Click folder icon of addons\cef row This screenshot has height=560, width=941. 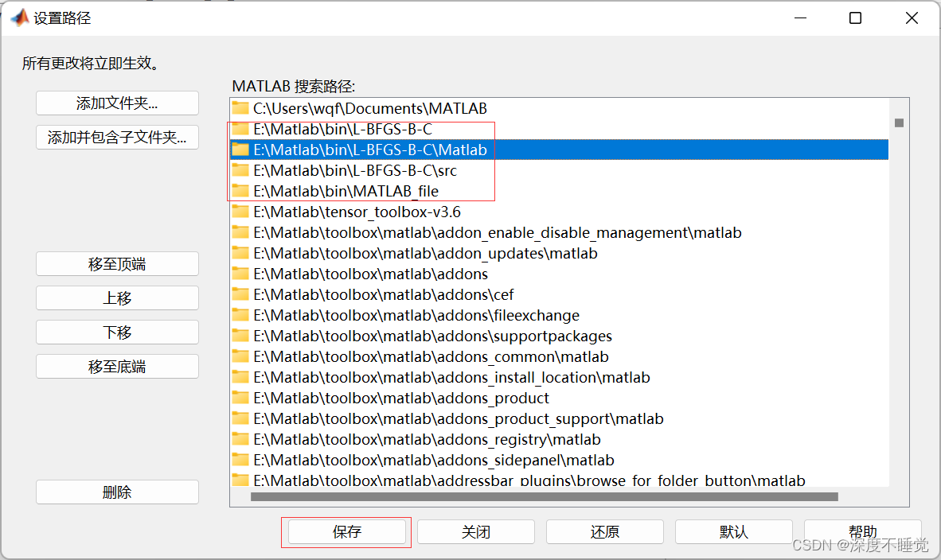240,294
